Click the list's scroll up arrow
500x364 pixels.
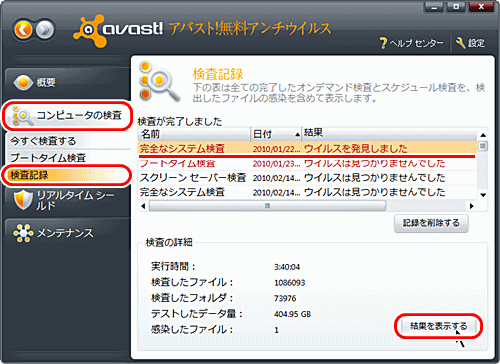(x=483, y=135)
